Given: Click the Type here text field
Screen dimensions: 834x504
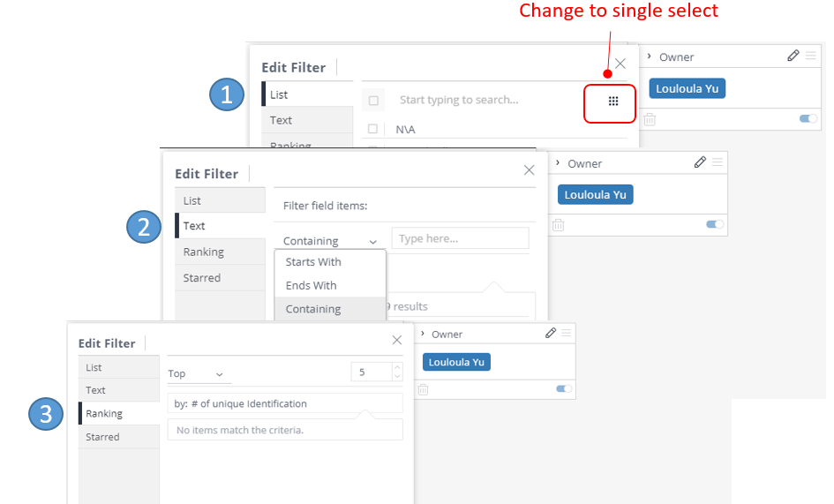Looking at the screenshot, I should (461, 238).
